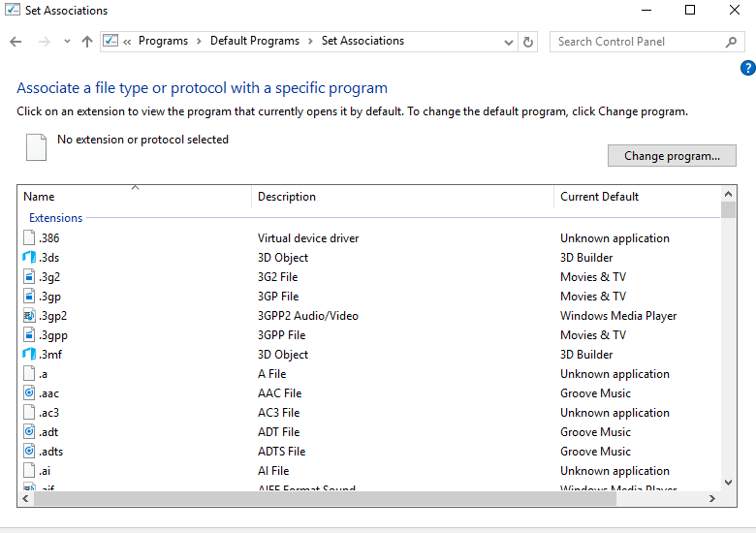This screenshot has height=533, width=756.
Task: Maximize the Set Associations window
Action: click(x=690, y=10)
